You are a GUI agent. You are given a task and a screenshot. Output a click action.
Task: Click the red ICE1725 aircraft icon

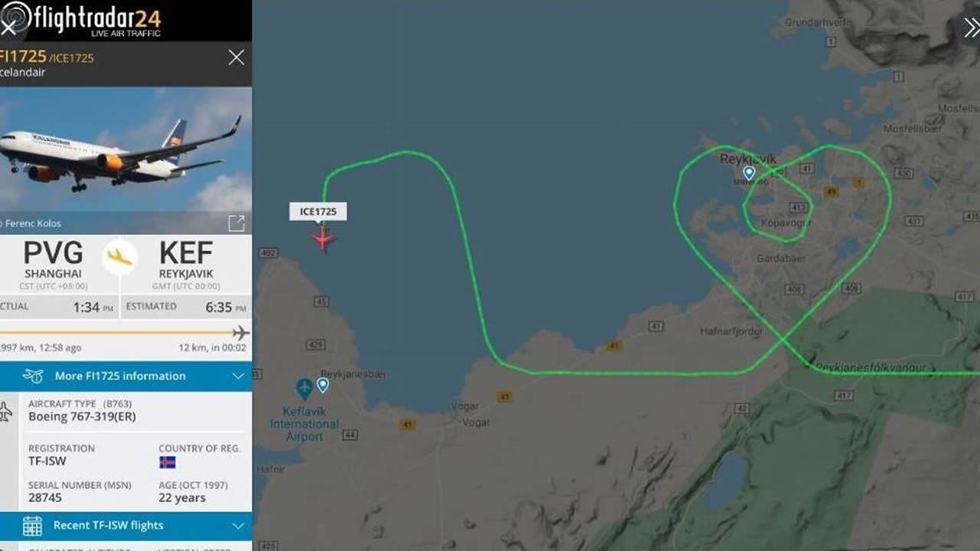(x=323, y=239)
